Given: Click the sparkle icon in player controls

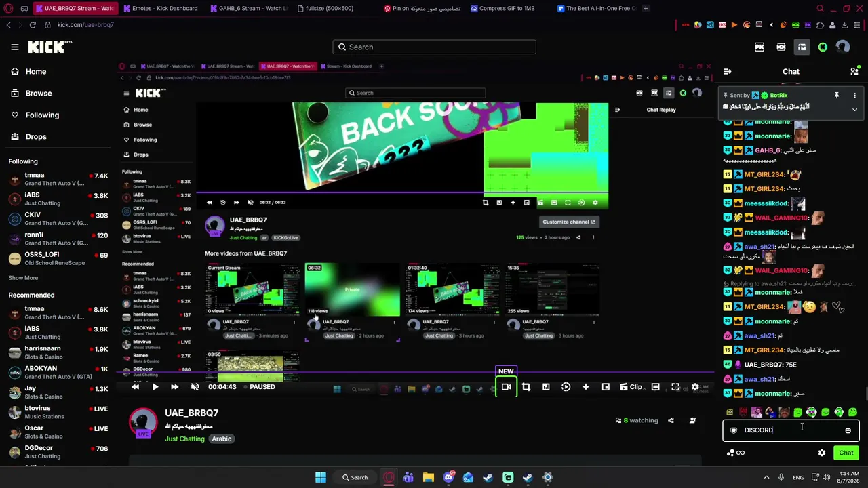Looking at the screenshot, I should [x=586, y=387].
